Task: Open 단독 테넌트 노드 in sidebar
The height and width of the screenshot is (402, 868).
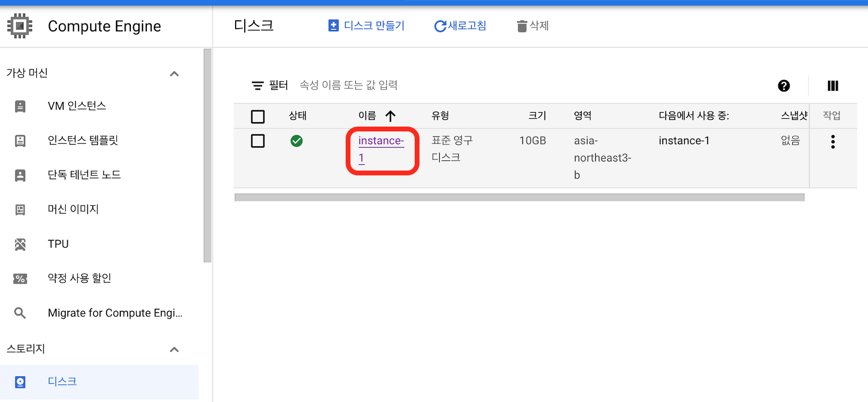Action: [x=84, y=174]
